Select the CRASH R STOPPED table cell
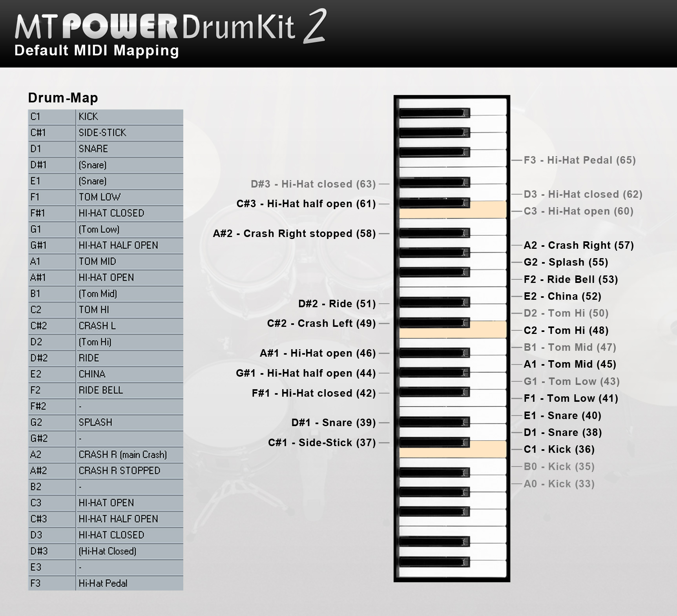677x616 pixels. click(x=130, y=470)
